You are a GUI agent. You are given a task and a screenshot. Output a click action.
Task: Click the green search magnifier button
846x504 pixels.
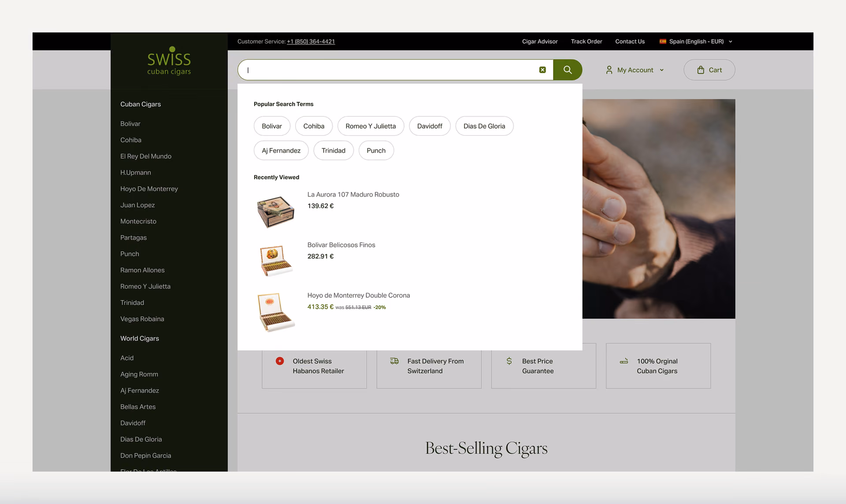click(x=568, y=70)
